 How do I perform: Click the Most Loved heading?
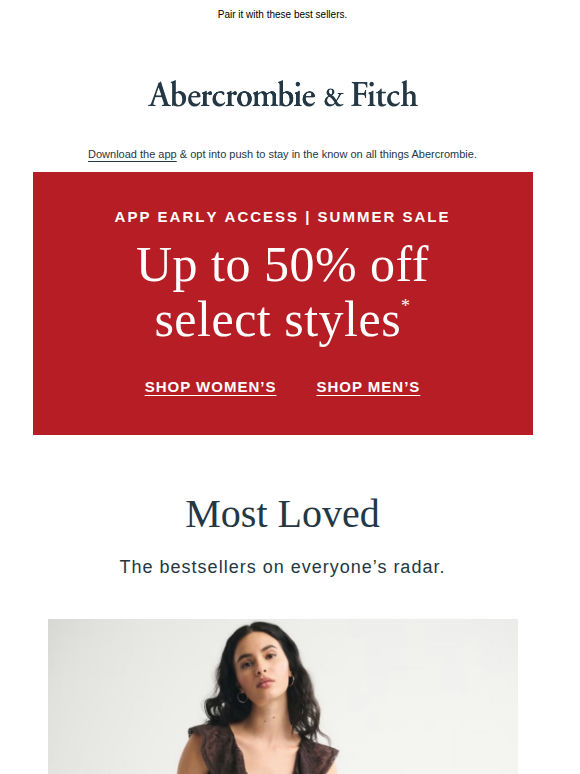[283, 514]
